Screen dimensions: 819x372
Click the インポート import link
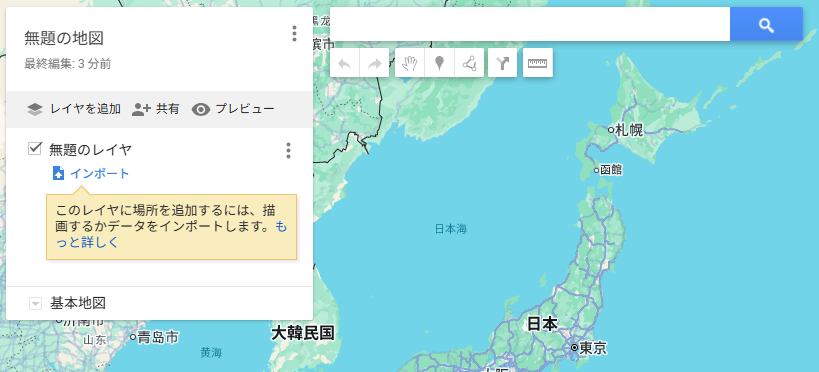(91, 173)
